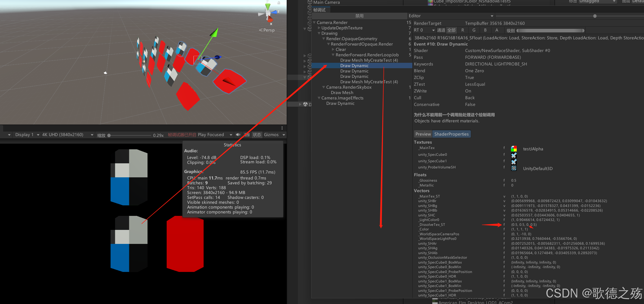
Task: Click the keyboard shortcuts icon in Game toolbar
Action: point(247,135)
